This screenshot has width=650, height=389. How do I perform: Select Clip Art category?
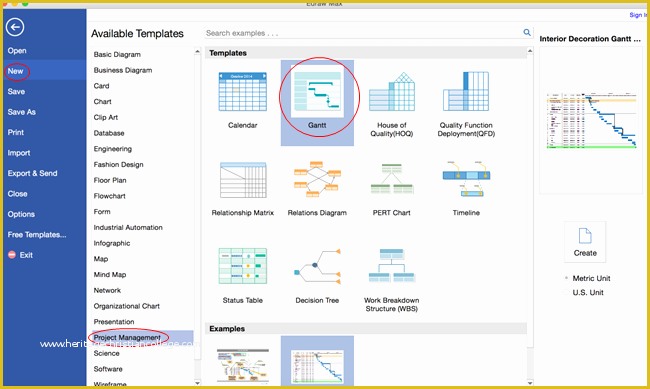tap(106, 117)
